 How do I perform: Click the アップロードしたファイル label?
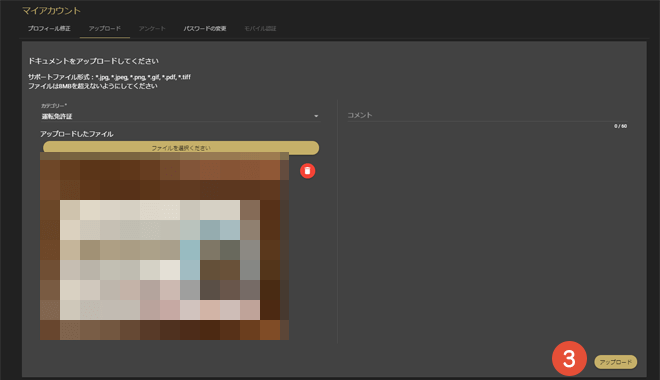(x=77, y=134)
